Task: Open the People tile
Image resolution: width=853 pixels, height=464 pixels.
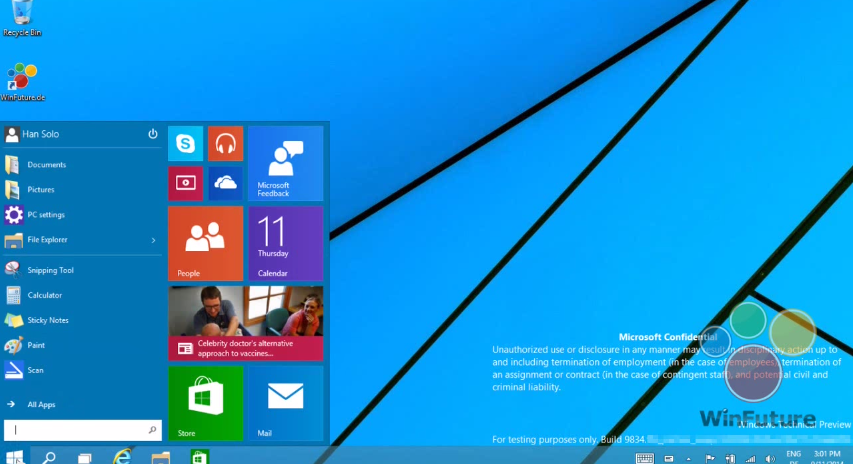Action: point(206,244)
